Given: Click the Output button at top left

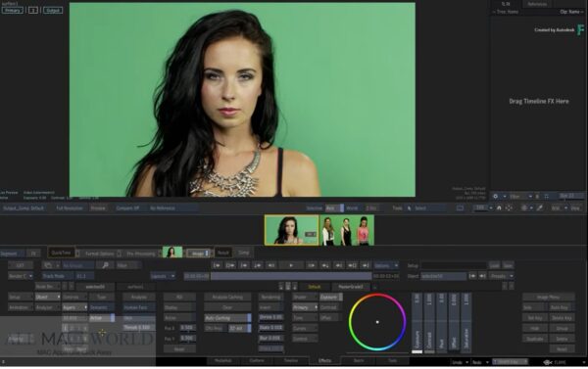Looking at the screenshot, I should point(53,11).
